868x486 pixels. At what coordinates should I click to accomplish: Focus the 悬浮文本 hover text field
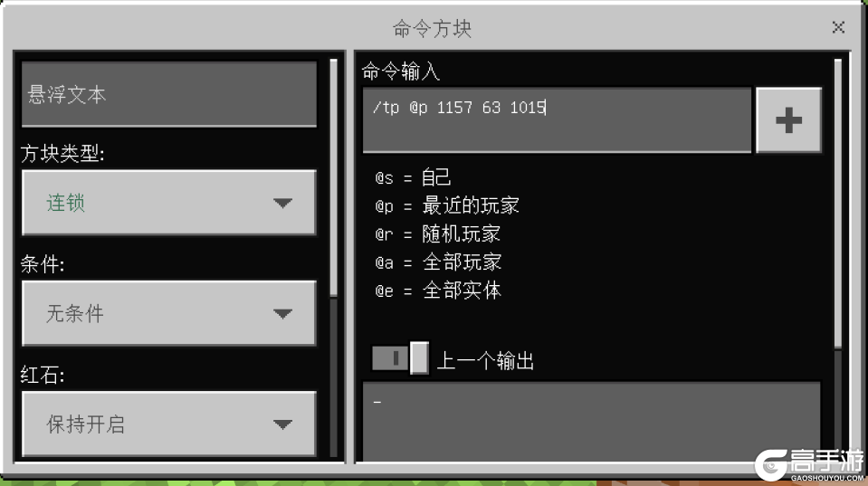[169, 94]
